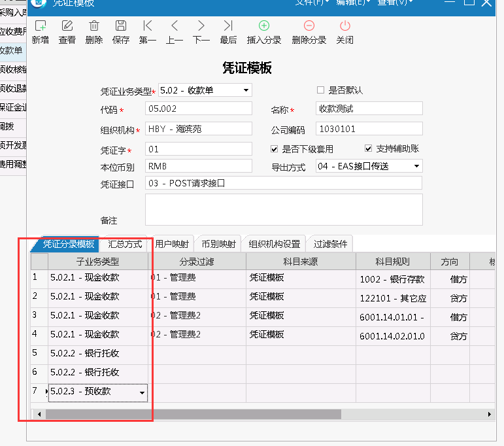Switch to the 汇总方式 tab
This screenshot has height=446, width=504.
pos(125,245)
